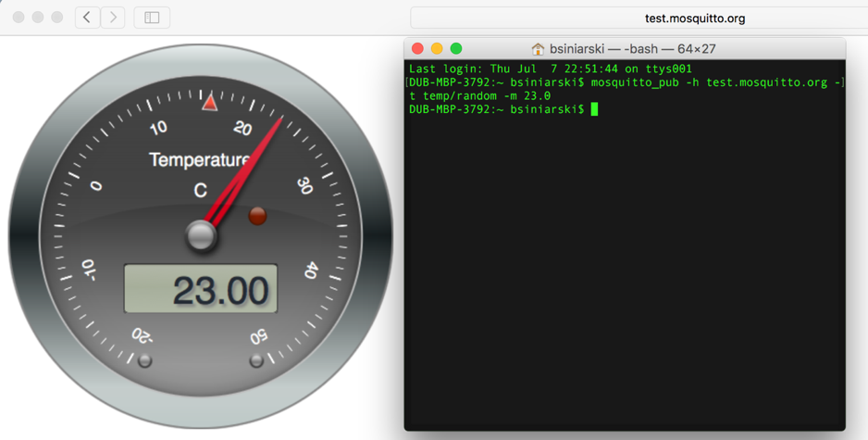Image resolution: width=868 pixels, height=440 pixels.
Task: Click the Last login line in Terminal
Action: [x=550, y=69]
